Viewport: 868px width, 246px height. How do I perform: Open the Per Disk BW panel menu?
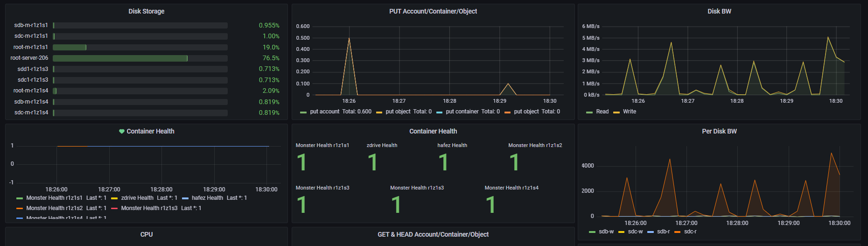[x=719, y=131]
